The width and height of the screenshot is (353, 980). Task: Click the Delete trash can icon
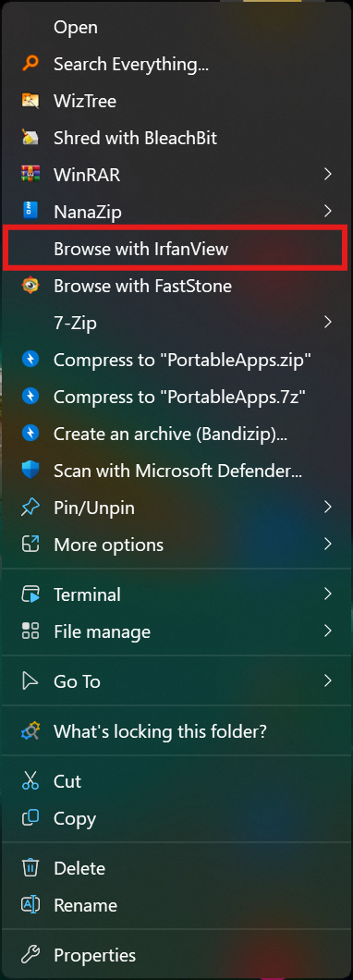click(x=30, y=867)
